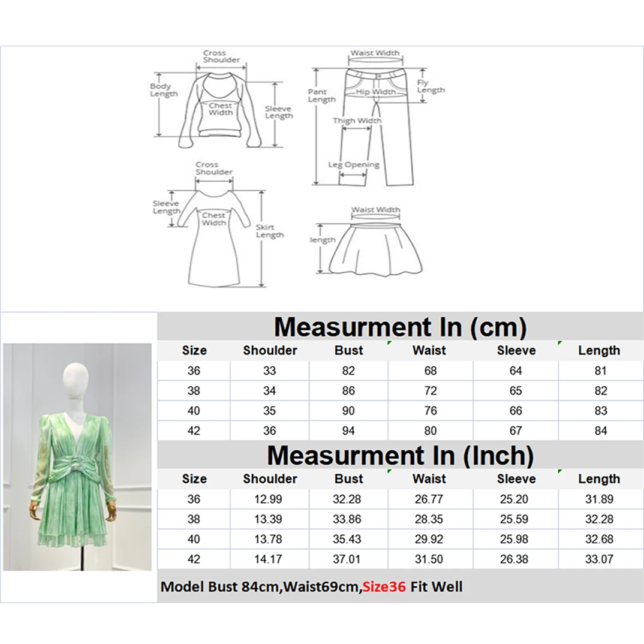Image resolution: width=644 pixels, height=644 pixels.
Task: Select length value 31.89
Action: point(599,499)
